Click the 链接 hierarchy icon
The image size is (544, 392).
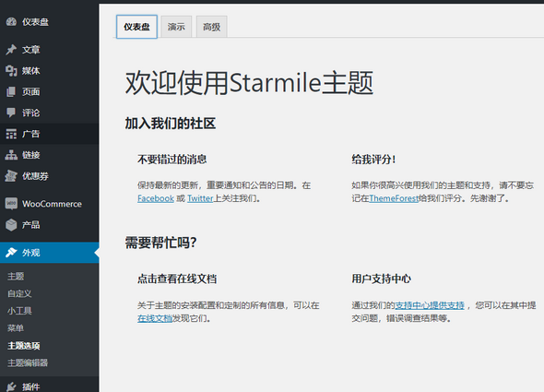click(11, 155)
